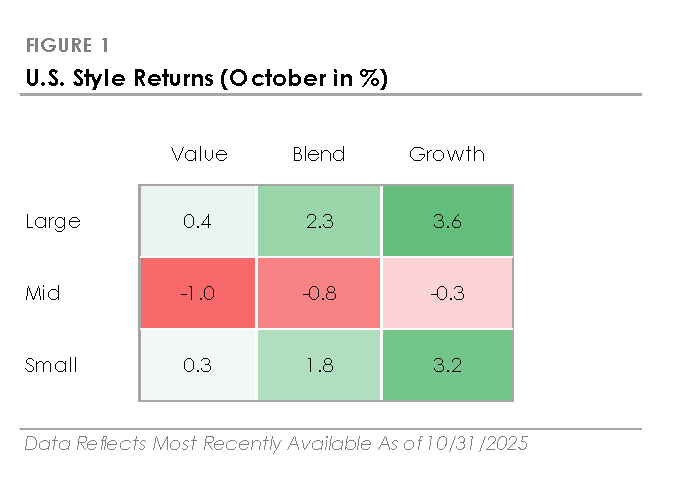Screen dimensions: 679x480
Task: Select the light pink -0.3 Mid Growth cell
Action: (446, 293)
